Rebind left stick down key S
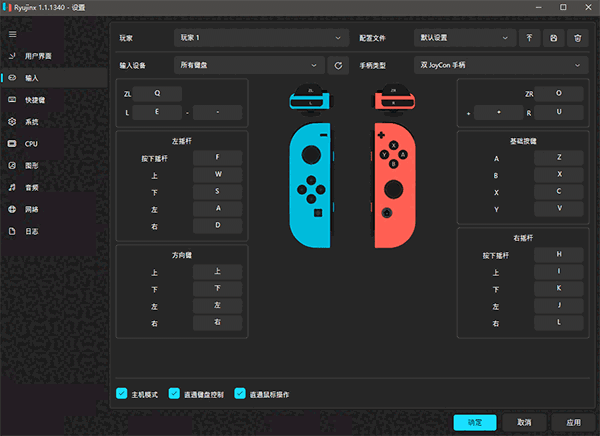 218,191
